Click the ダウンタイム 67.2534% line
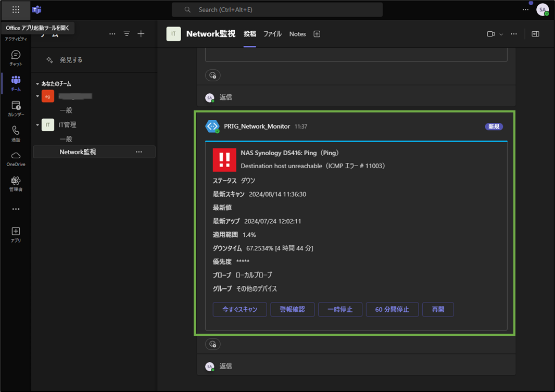The height and width of the screenshot is (392, 555). coord(262,248)
